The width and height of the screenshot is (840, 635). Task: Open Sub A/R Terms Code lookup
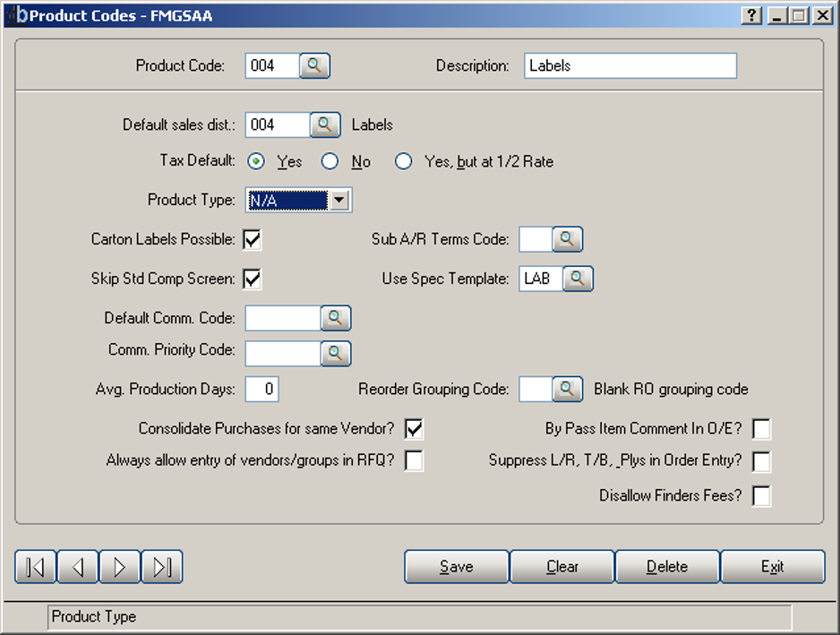point(568,239)
